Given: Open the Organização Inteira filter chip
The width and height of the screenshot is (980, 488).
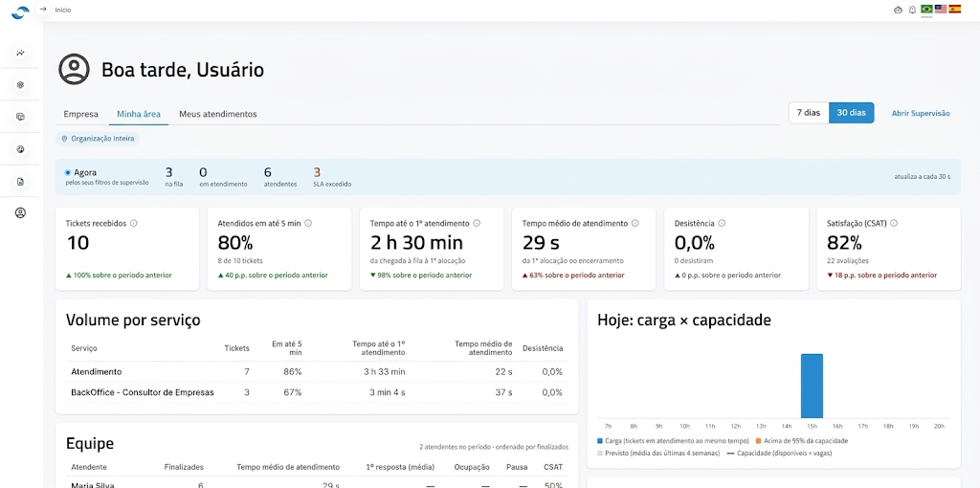Looking at the screenshot, I should 98,139.
